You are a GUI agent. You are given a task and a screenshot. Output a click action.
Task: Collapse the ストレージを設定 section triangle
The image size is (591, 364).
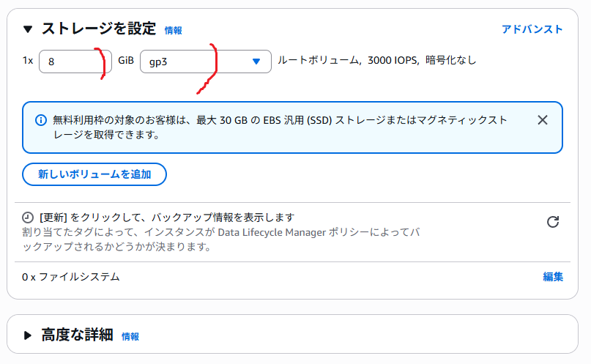click(28, 29)
